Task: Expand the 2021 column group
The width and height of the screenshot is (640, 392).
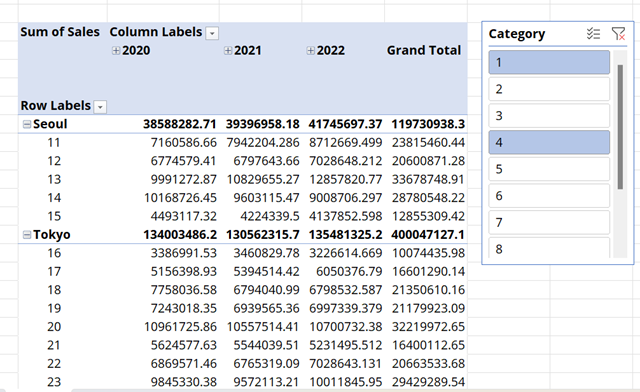Action: click(x=228, y=51)
